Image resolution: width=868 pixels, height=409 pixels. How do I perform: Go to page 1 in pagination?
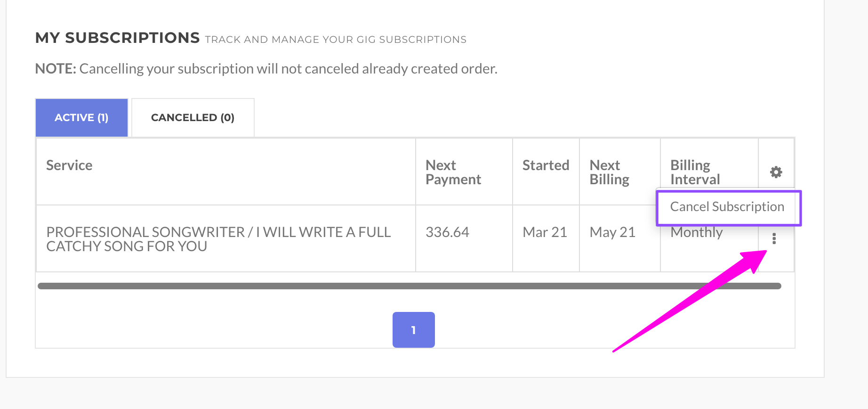413,330
